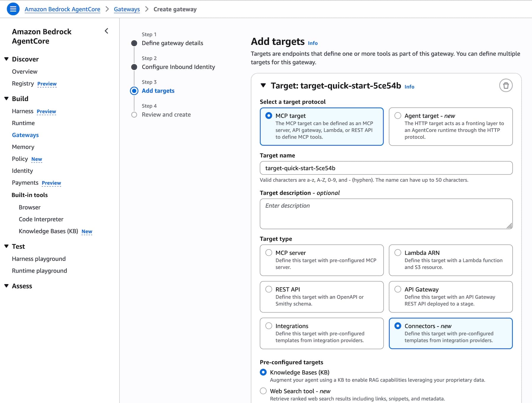Viewport: 532px width, 403px height.
Task: Open Browser built-in tool
Action: 30,207
